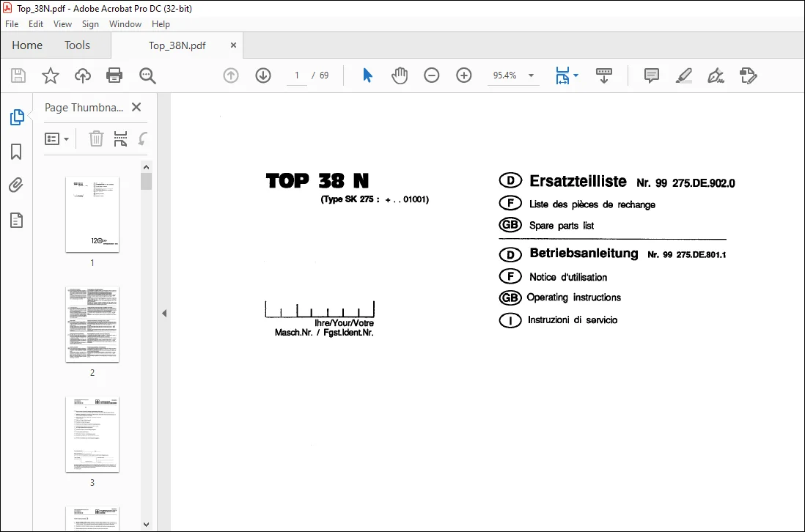Open the View menu
This screenshot has width=805, height=532.
point(62,24)
